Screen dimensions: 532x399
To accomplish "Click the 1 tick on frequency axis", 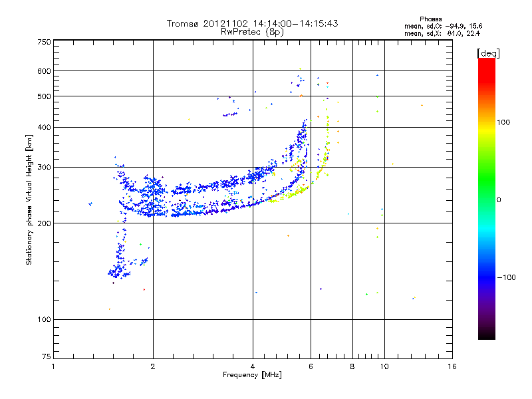I will coord(53,366).
